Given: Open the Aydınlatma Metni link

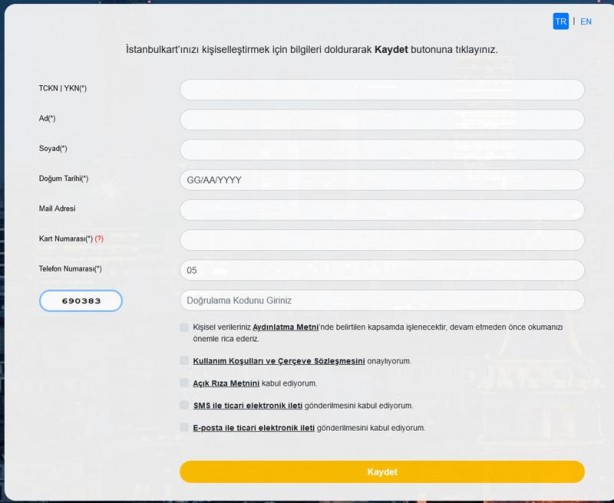Looking at the screenshot, I should click(285, 327).
